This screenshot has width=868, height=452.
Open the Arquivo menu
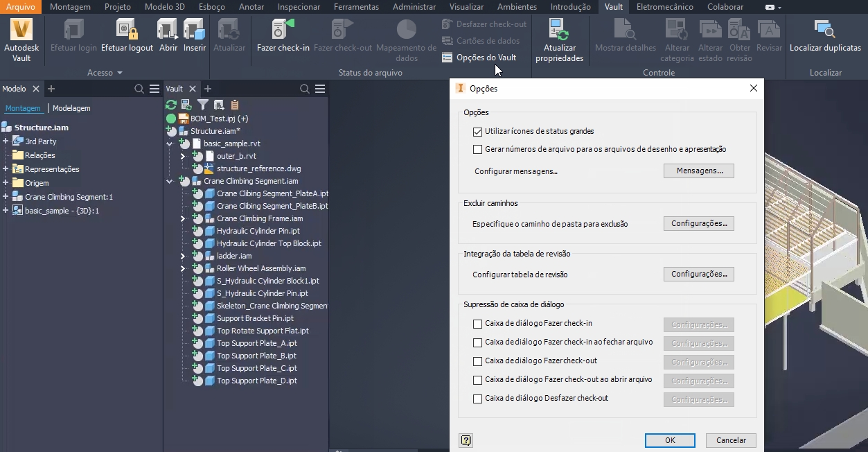pos(21,7)
